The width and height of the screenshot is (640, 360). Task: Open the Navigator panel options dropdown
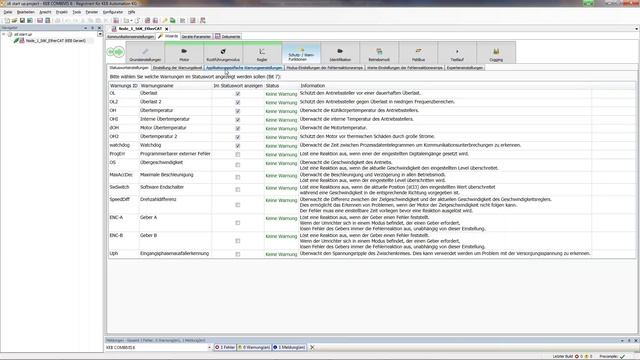click(85, 28)
